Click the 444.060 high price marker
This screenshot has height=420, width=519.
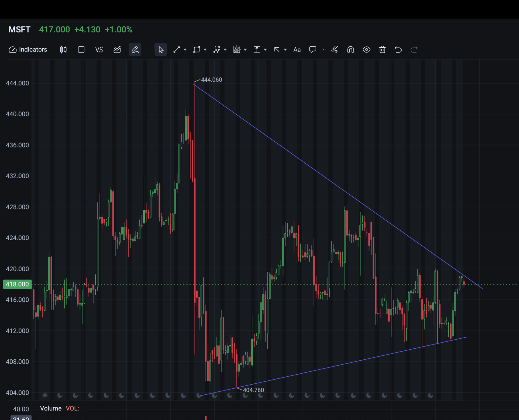tap(211, 80)
